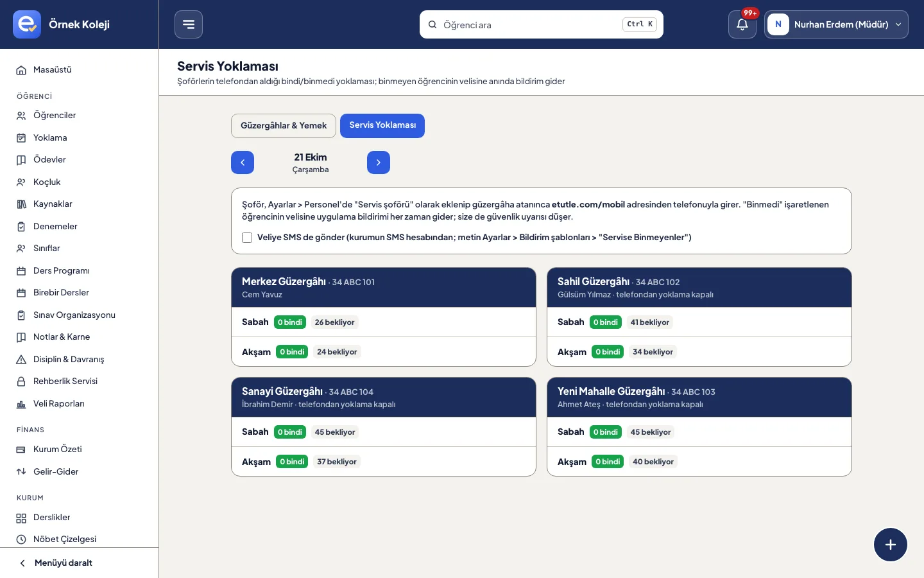Open Disiplin & Davranış in the sidebar
The width and height of the screenshot is (924, 578).
[80, 359]
